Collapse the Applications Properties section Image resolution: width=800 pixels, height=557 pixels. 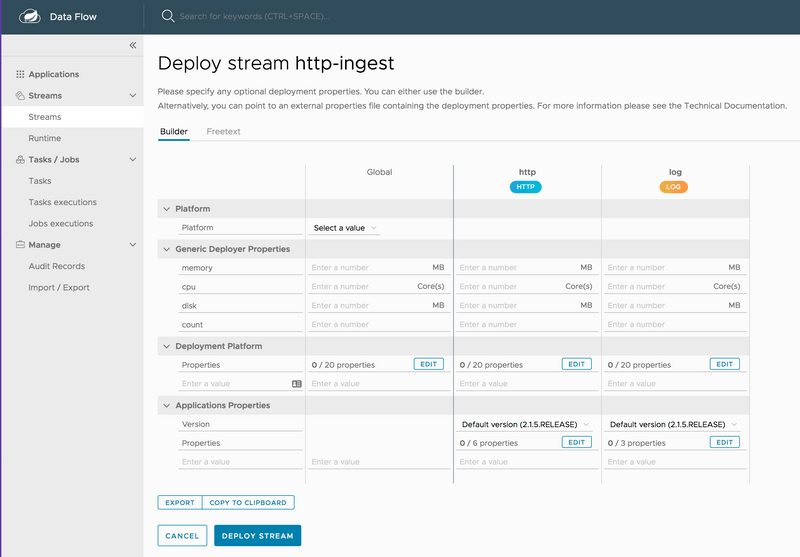tap(166, 405)
